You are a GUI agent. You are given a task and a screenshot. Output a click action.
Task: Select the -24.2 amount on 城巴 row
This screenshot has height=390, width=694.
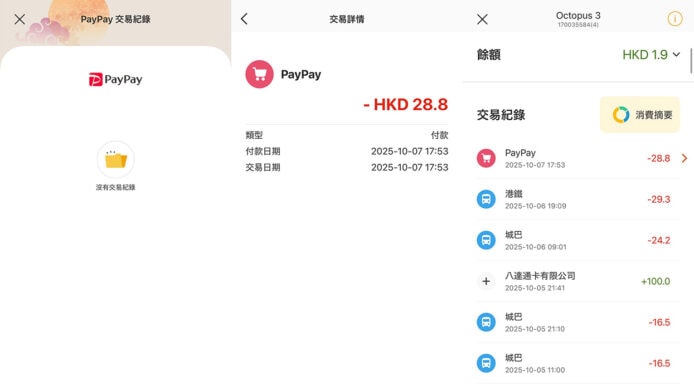[x=659, y=240]
